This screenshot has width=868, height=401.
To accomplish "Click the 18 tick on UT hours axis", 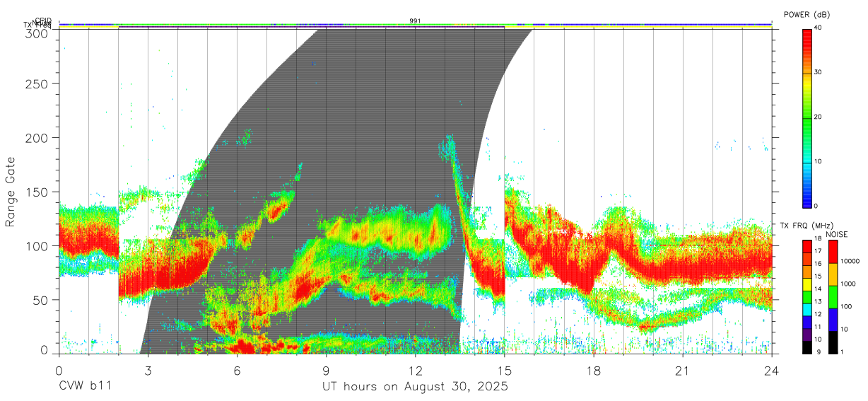I will click(x=594, y=370).
